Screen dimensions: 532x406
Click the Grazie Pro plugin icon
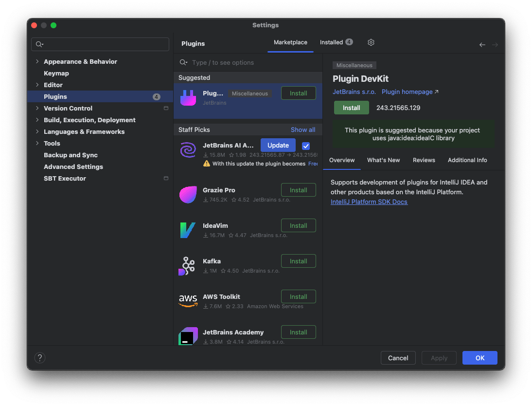(188, 195)
